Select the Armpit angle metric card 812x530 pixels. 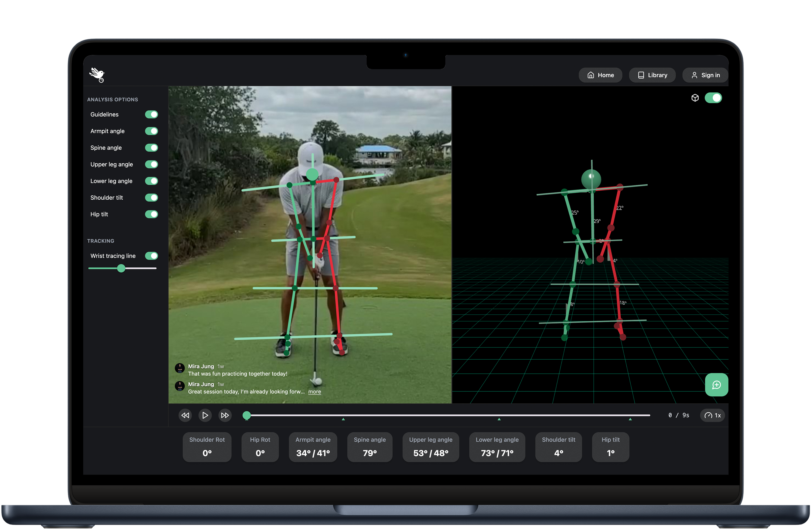pyautogui.click(x=312, y=447)
